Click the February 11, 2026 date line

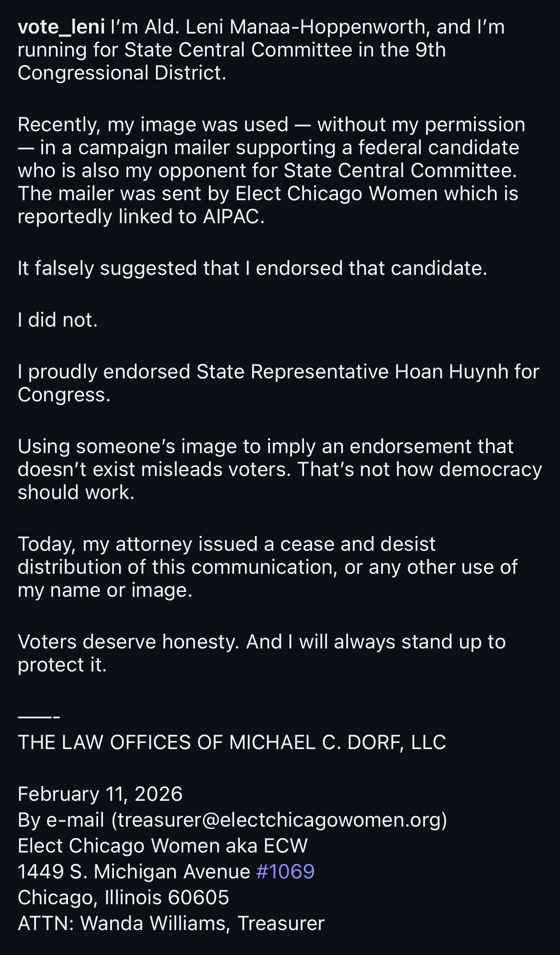tap(100, 794)
